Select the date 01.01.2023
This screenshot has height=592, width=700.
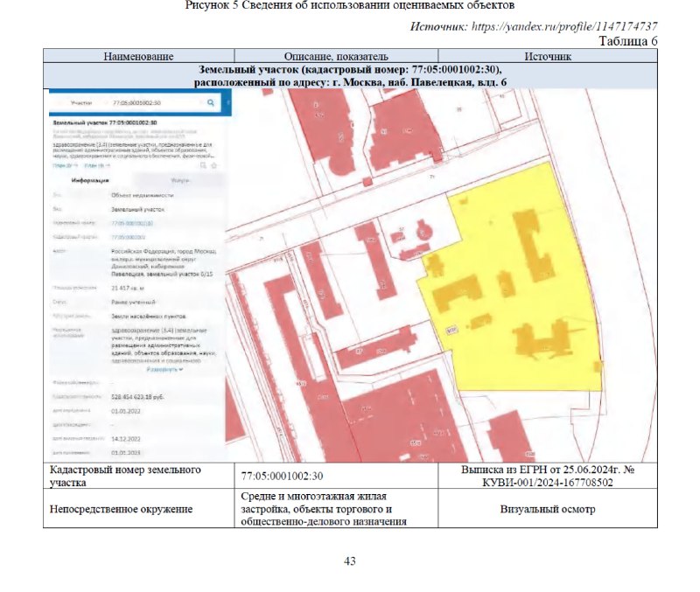(x=126, y=453)
